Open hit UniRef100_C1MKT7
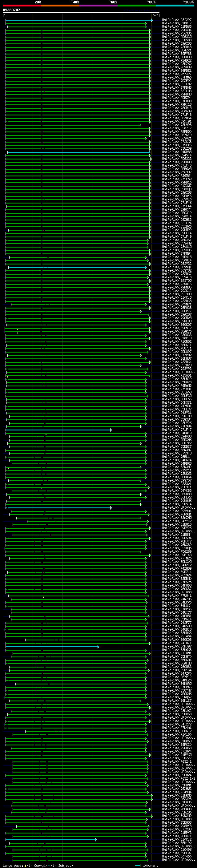Image resolution: width=197 pixels, height=868 pixels. pyautogui.click(x=176, y=24)
